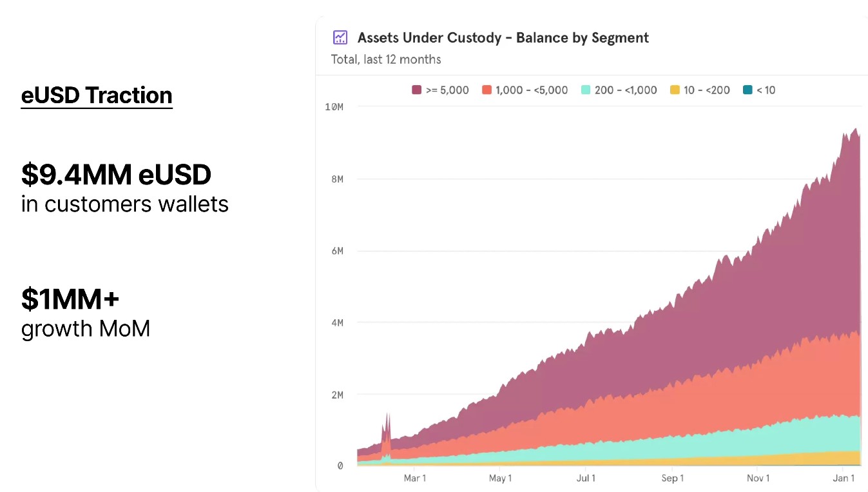Click the "$9.4MM eUSD" headline text
This screenshot has width=868, height=492.
[x=116, y=175]
